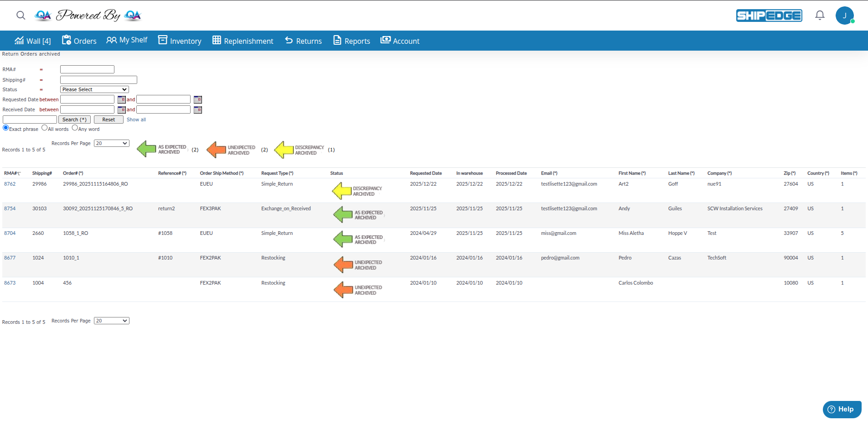Filter by orange Unexpected Archived arrow

(217, 150)
